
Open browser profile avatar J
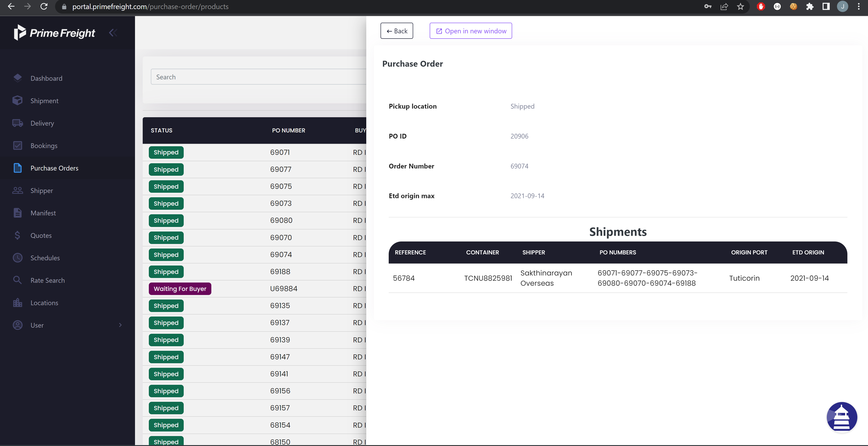842,6
